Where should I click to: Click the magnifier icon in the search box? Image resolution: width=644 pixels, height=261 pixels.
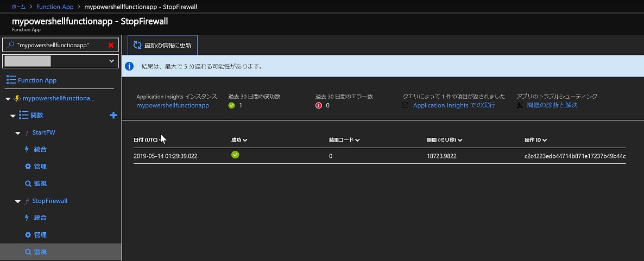11,45
